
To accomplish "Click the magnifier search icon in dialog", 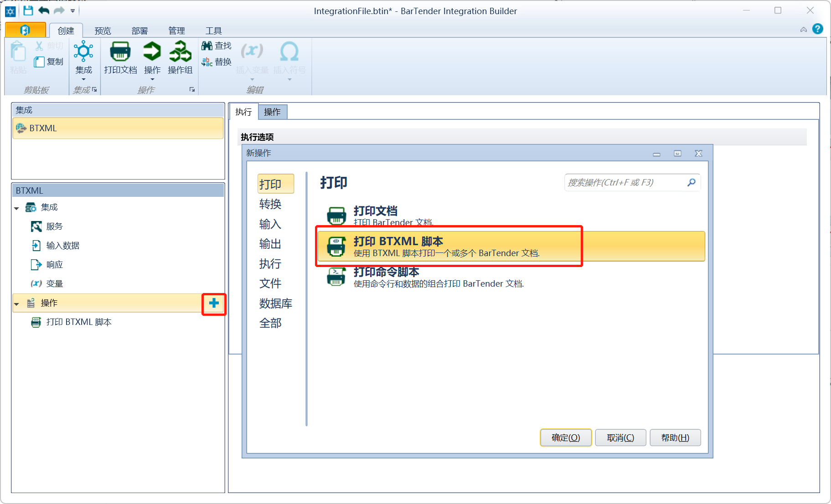I will click(x=692, y=182).
